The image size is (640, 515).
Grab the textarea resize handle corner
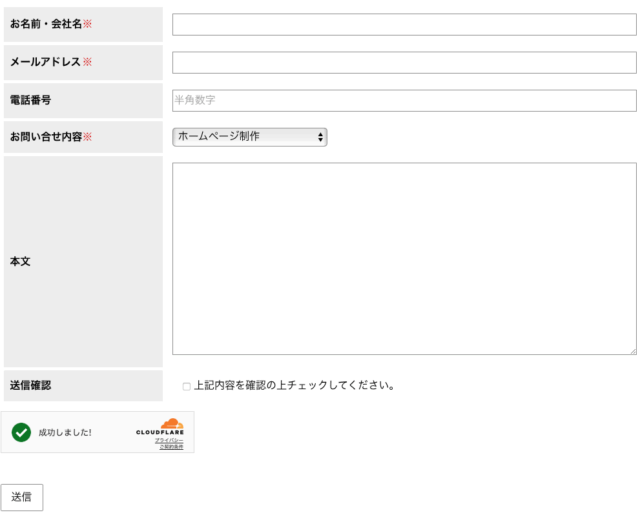tap(632, 350)
